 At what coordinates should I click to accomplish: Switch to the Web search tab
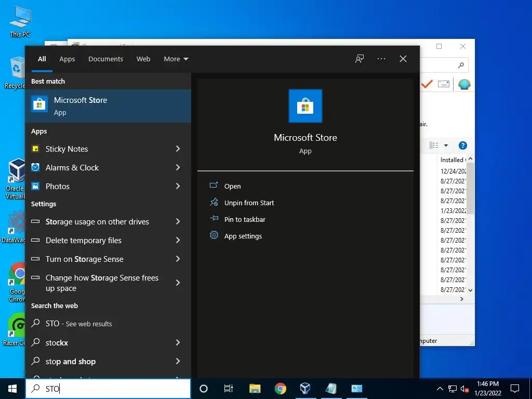(x=143, y=59)
